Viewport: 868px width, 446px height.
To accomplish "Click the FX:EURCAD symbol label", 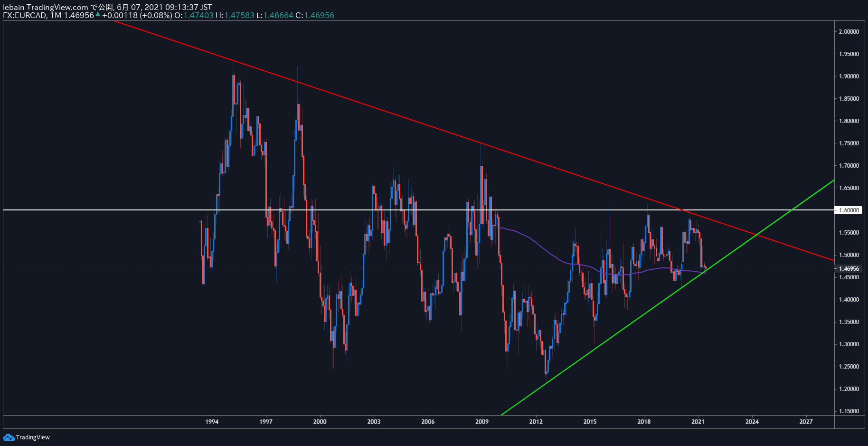I will (x=24, y=15).
